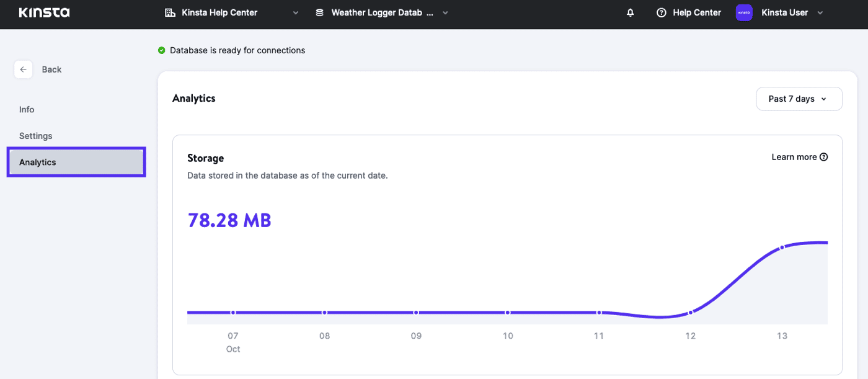
Task: Click the database stack icon
Action: [x=320, y=12]
